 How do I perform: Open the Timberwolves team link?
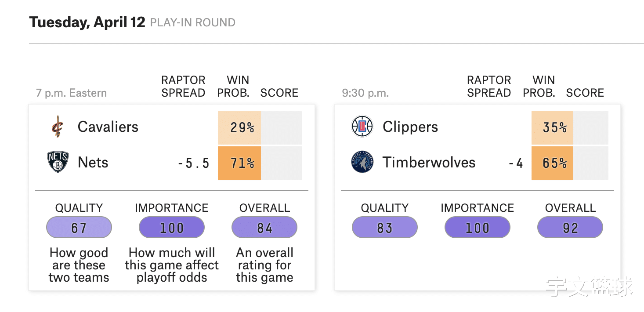click(x=429, y=163)
